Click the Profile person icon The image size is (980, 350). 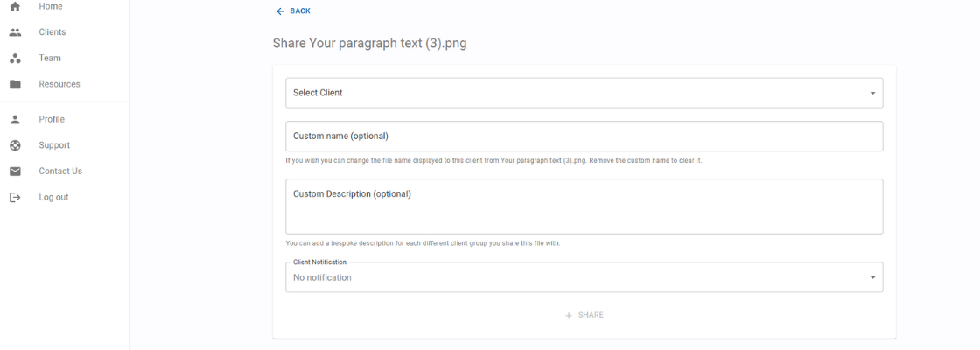click(x=15, y=119)
